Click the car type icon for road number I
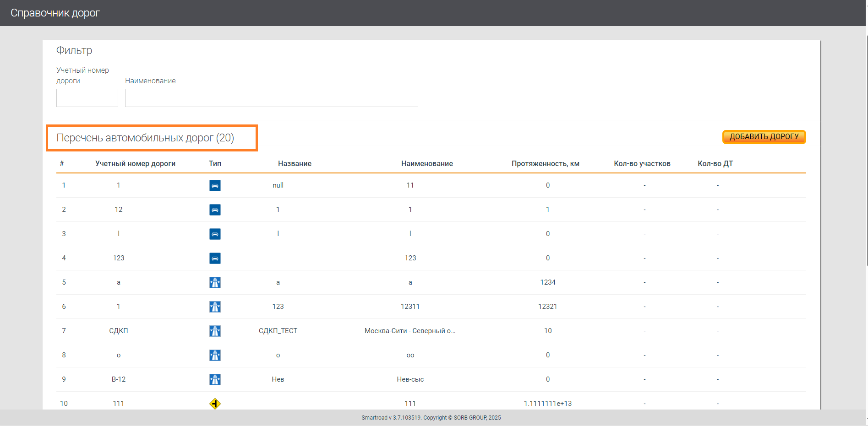The image size is (868, 426). pyautogui.click(x=215, y=234)
